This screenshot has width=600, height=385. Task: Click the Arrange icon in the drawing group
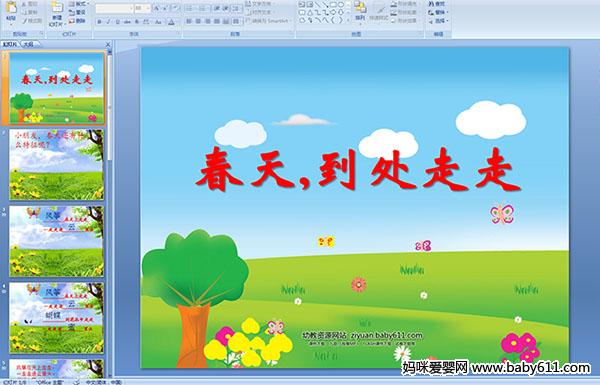point(360,7)
